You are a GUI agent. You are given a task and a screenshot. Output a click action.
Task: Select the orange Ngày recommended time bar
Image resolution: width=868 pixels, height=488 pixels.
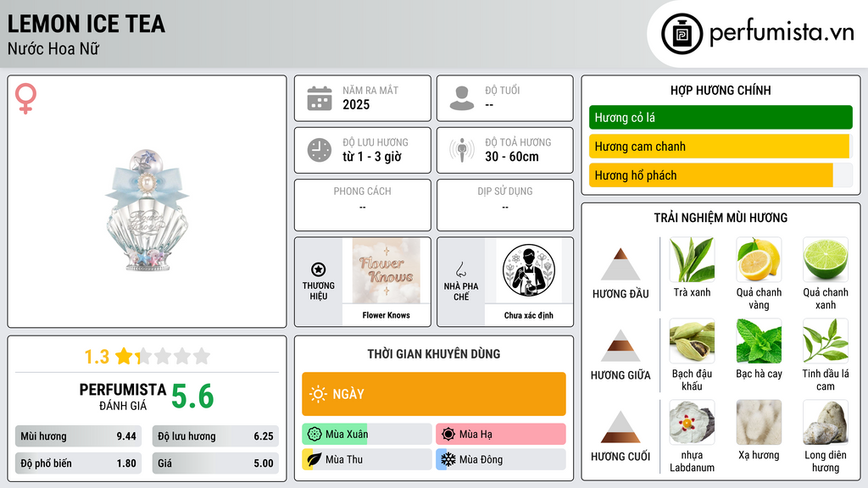pyautogui.click(x=434, y=394)
